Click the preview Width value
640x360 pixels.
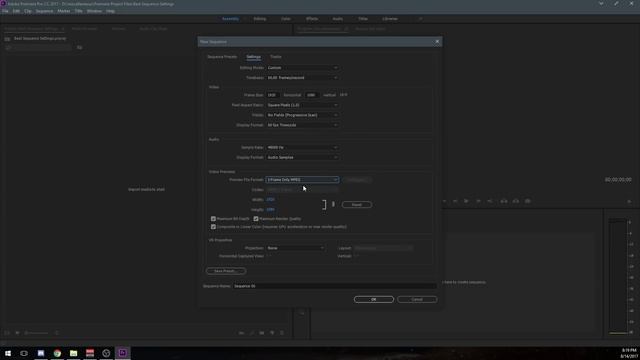(270, 200)
